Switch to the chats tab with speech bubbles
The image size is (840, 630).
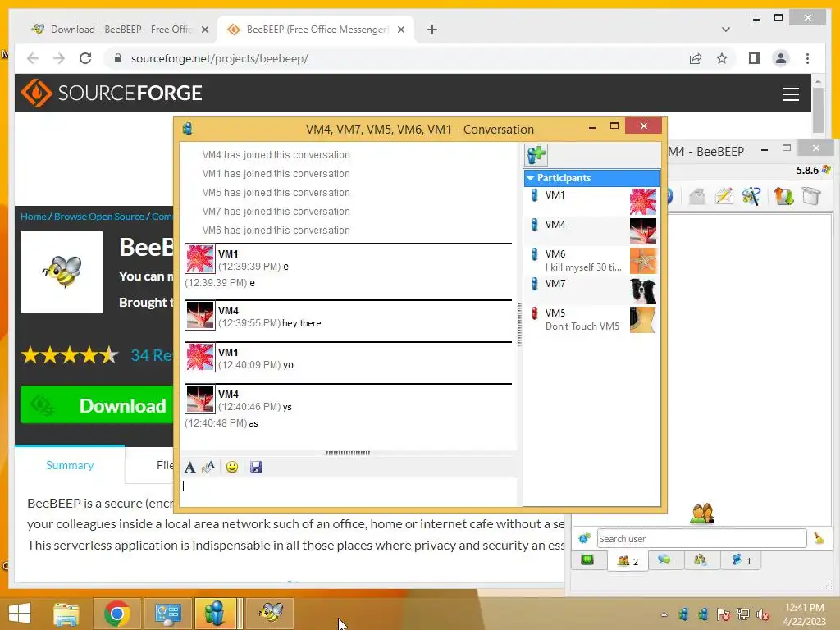coord(664,560)
